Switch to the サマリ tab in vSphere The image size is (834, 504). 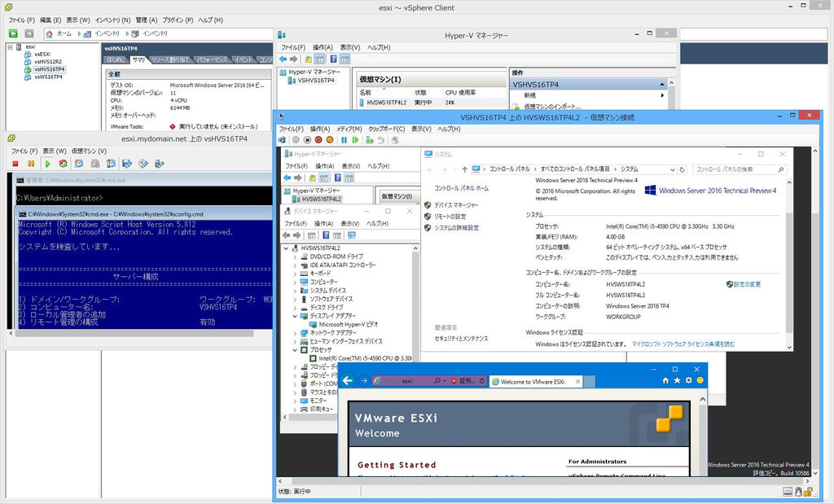click(138, 59)
